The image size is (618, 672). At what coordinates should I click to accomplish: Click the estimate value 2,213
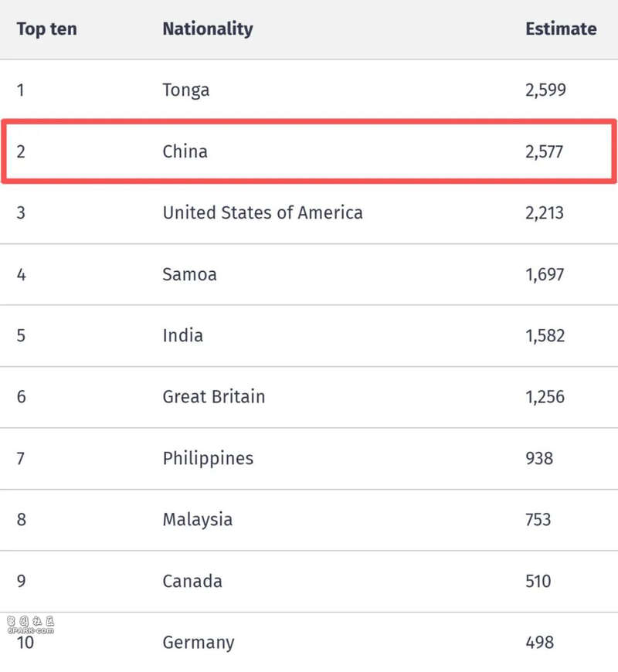(545, 213)
